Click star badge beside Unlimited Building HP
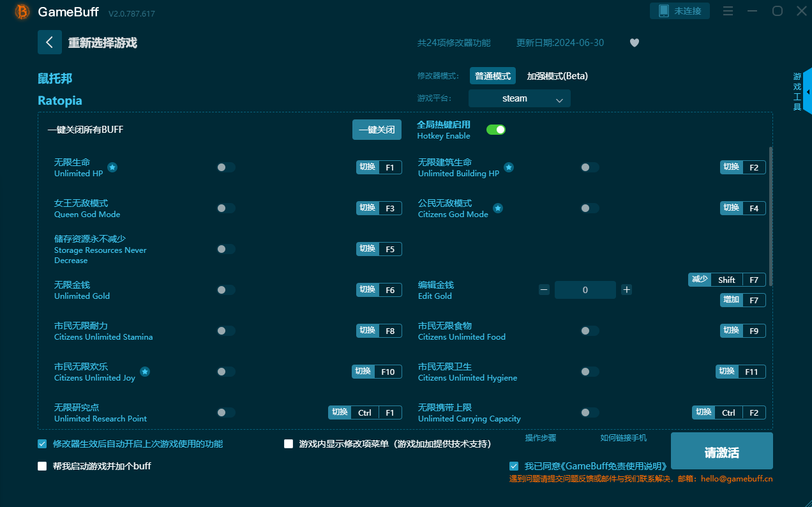 [509, 167]
